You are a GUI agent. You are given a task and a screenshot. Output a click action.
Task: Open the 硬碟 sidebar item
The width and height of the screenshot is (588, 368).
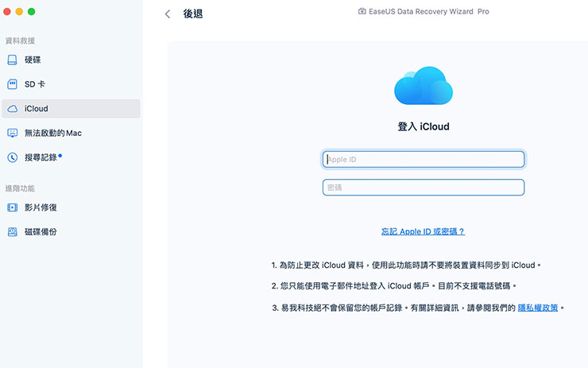coord(71,60)
